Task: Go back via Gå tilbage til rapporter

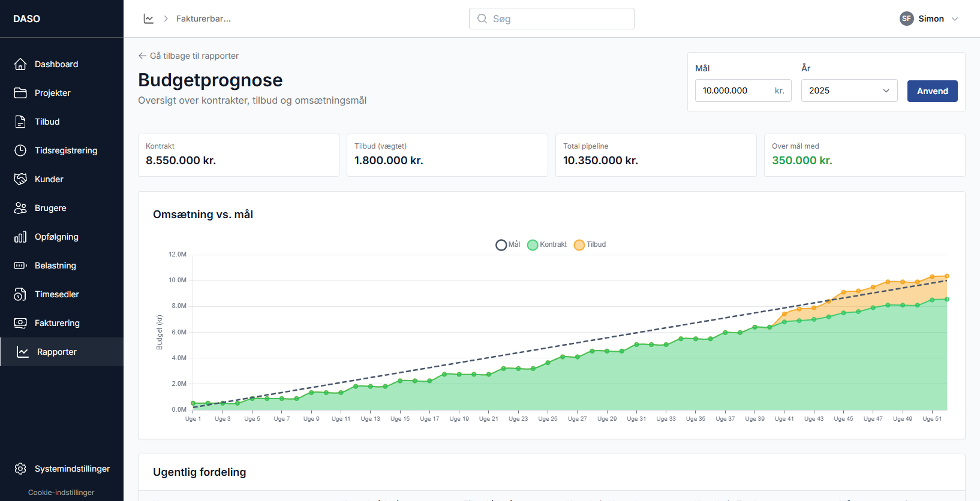Action: click(188, 56)
